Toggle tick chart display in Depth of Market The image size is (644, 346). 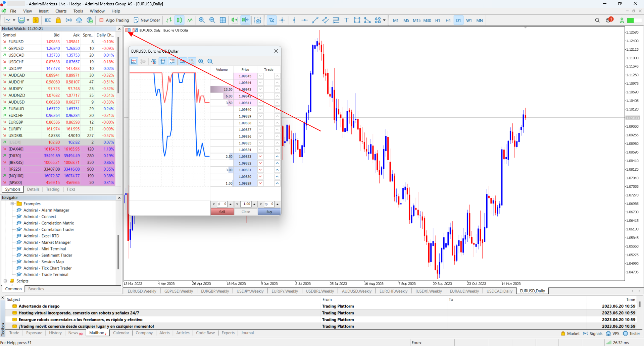click(134, 61)
